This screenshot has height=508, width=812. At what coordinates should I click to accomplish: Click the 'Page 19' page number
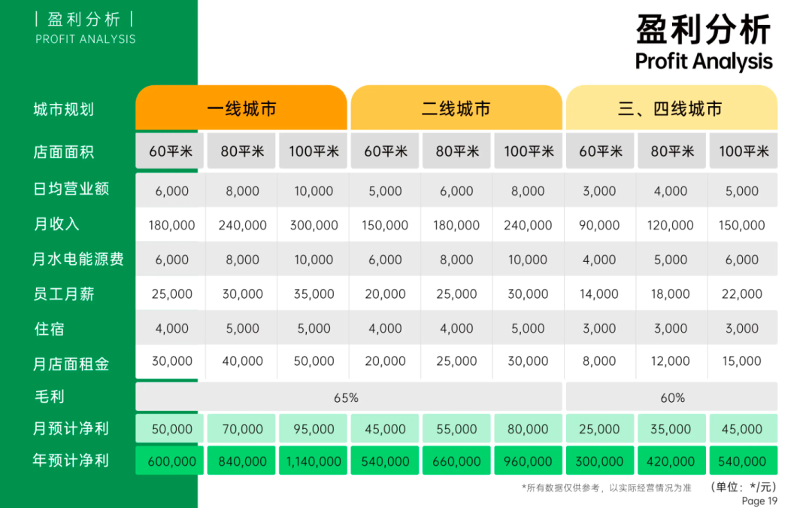pos(759,500)
